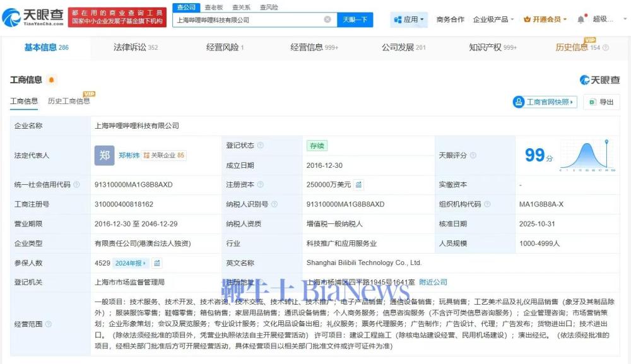
Task: Open the notification bell
Action: [x=581, y=20]
